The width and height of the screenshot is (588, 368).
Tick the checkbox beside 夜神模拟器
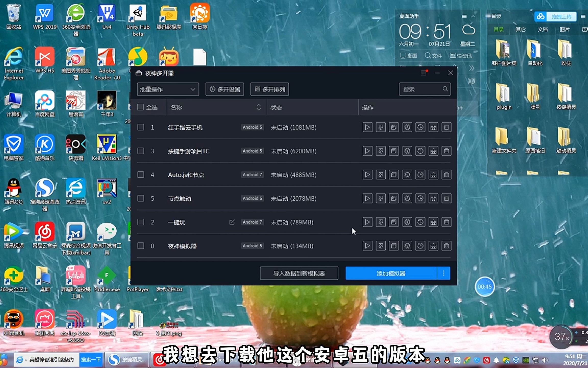pyautogui.click(x=141, y=246)
